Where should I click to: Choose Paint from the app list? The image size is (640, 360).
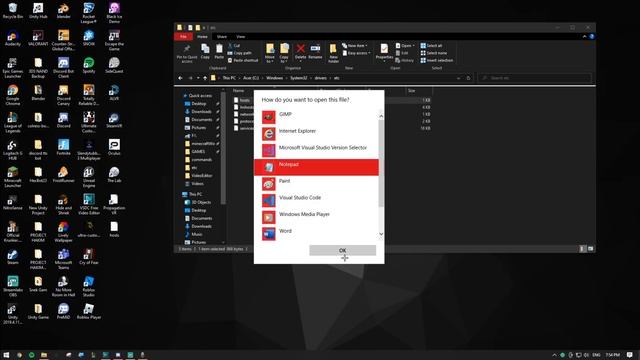316,184
